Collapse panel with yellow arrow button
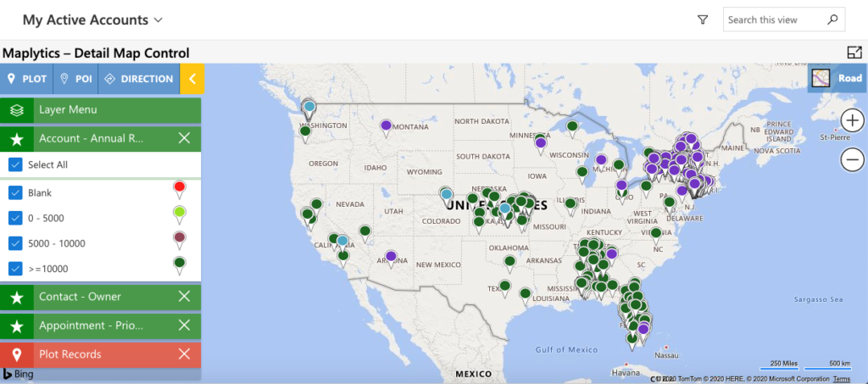 192,79
